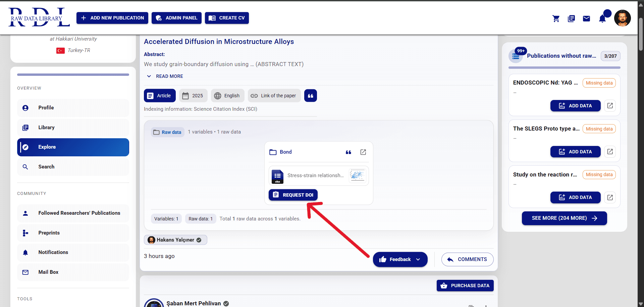Click Add New Publication button
The width and height of the screenshot is (644, 307).
point(112,18)
